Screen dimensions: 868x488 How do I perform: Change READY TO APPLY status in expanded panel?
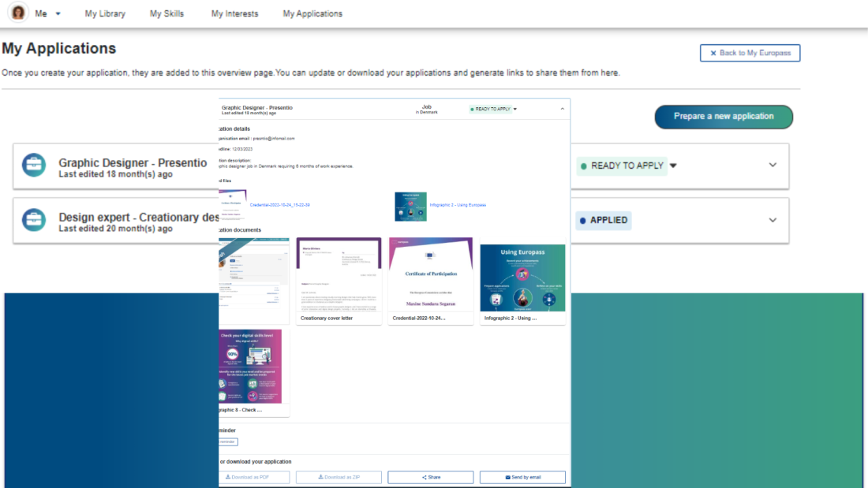(493, 109)
